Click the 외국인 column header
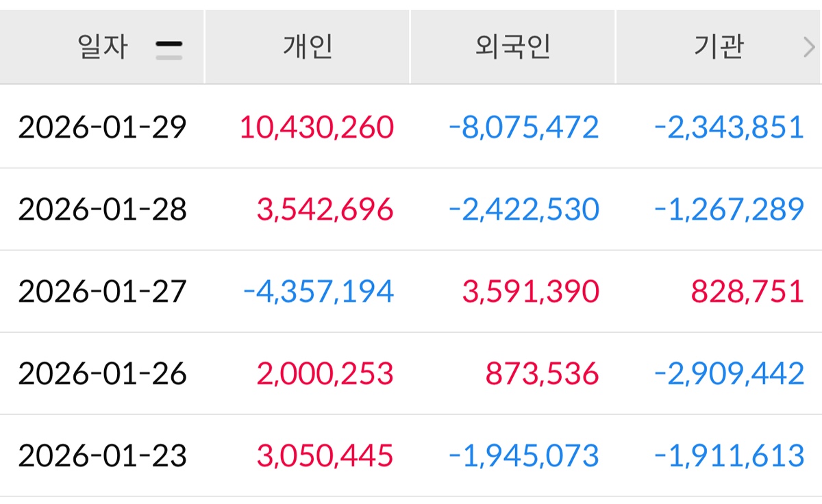Screen dimensions: 822x504 click(x=513, y=48)
